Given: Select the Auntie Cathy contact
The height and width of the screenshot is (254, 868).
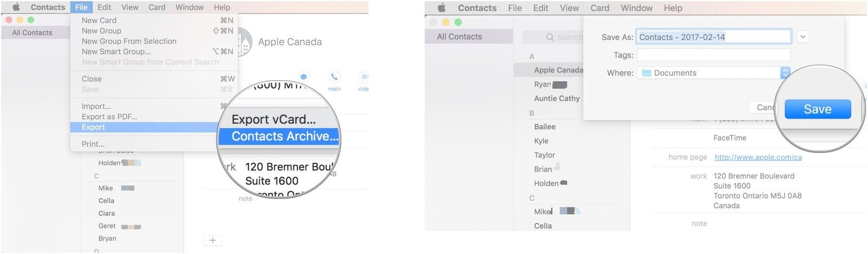Looking at the screenshot, I should point(557,99).
